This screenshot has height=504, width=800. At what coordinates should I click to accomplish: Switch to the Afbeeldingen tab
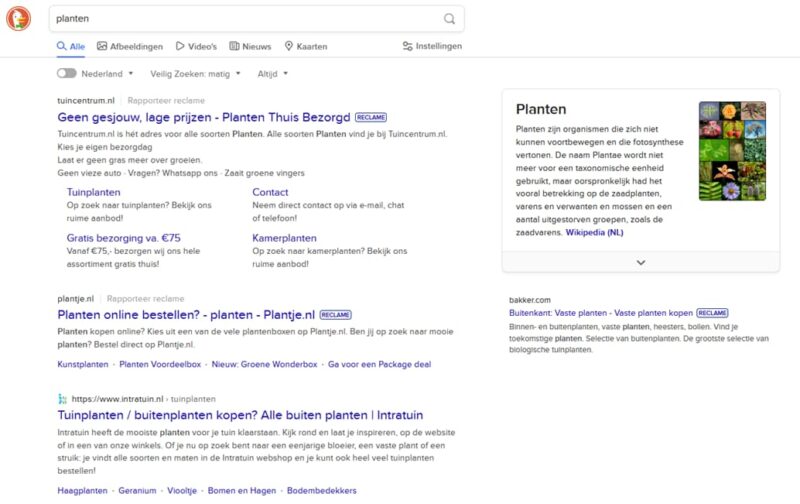[130, 46]
